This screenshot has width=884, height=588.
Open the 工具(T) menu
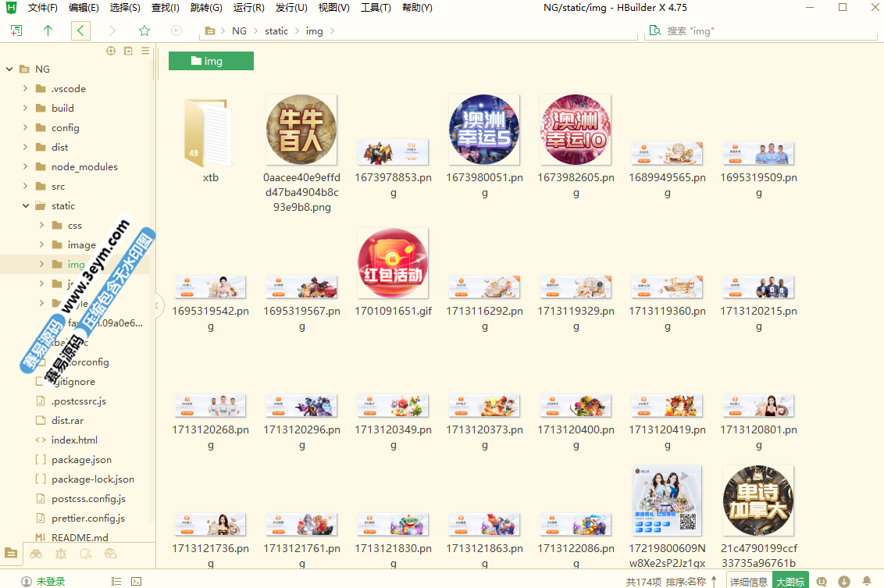[376, 8]
